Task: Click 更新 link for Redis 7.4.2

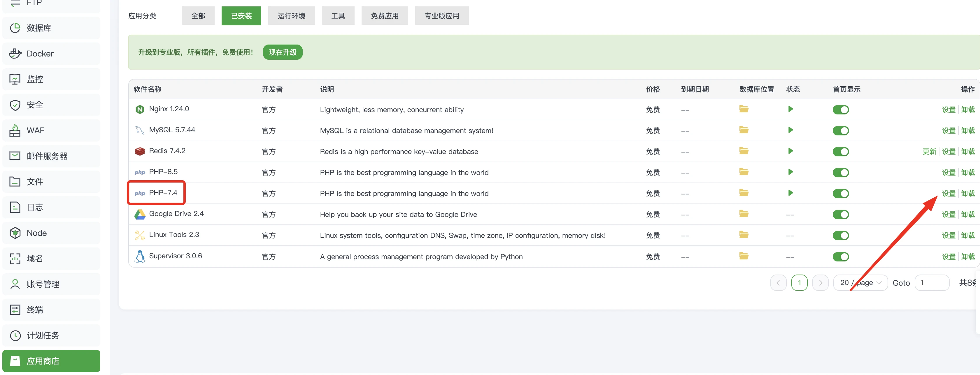Action: [929, 152]
